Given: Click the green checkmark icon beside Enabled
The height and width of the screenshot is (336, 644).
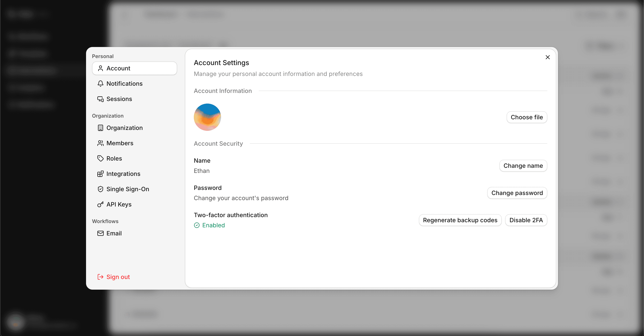Looking at the screenshot, I should [x=197, y=225].
